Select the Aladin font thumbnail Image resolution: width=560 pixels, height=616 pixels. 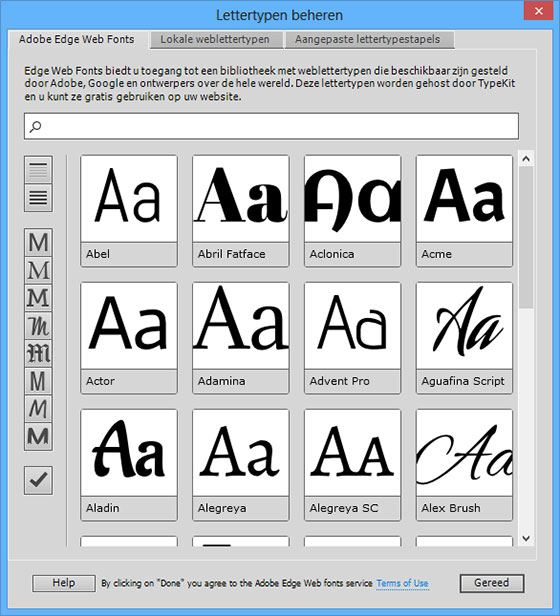pyautogui.click(x=129, y=465)
